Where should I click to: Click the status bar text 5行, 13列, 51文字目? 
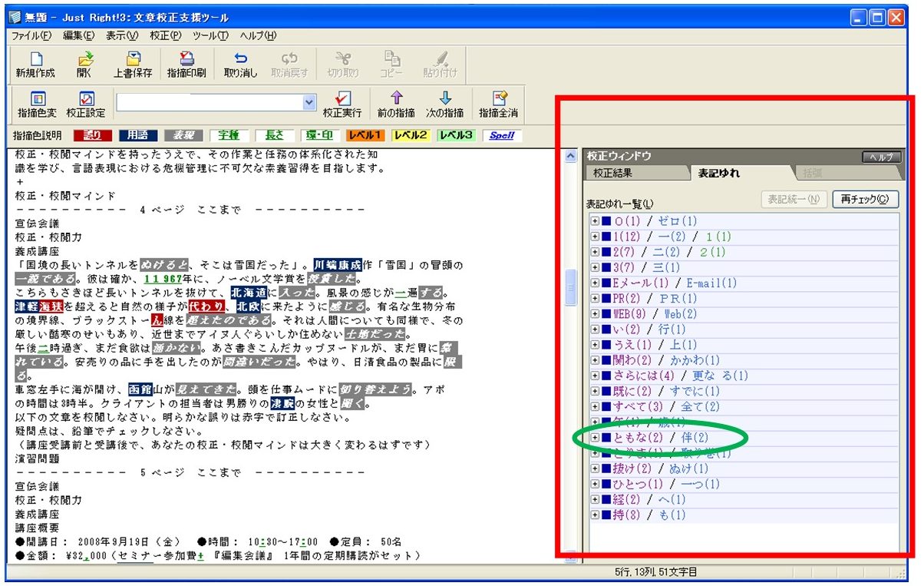pos(656,572)
